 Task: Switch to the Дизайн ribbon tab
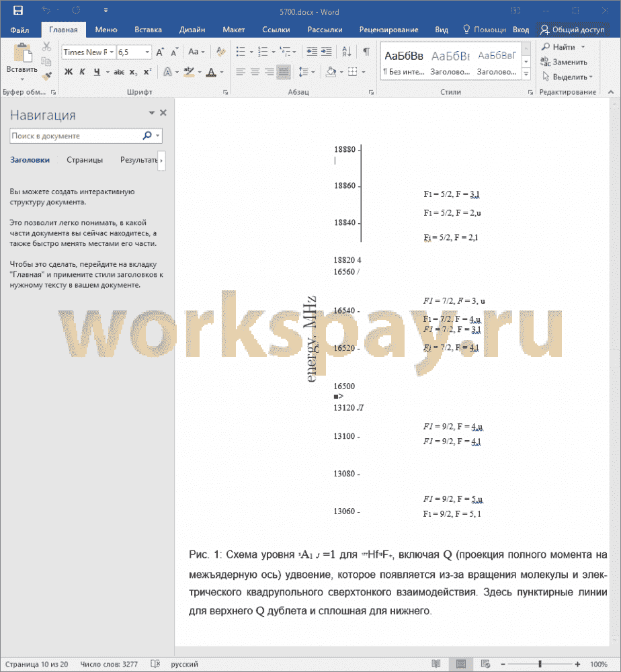(x=192, y=30)
